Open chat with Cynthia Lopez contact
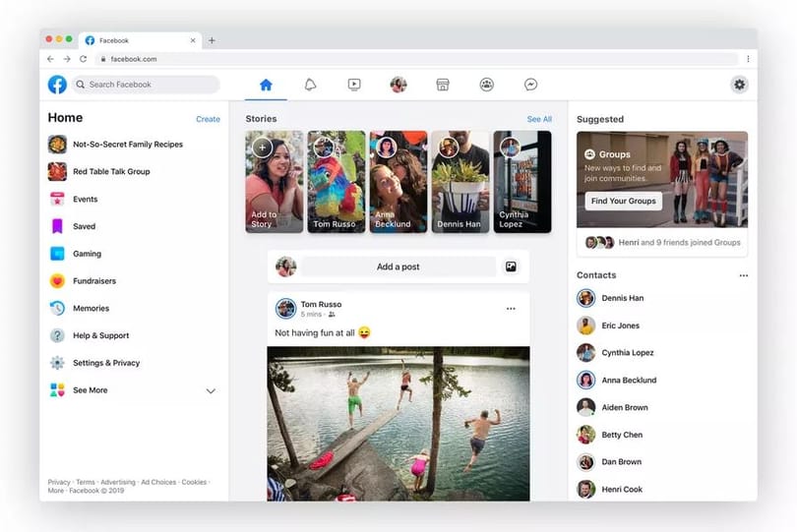797x532 pixels. coord(616,353)
